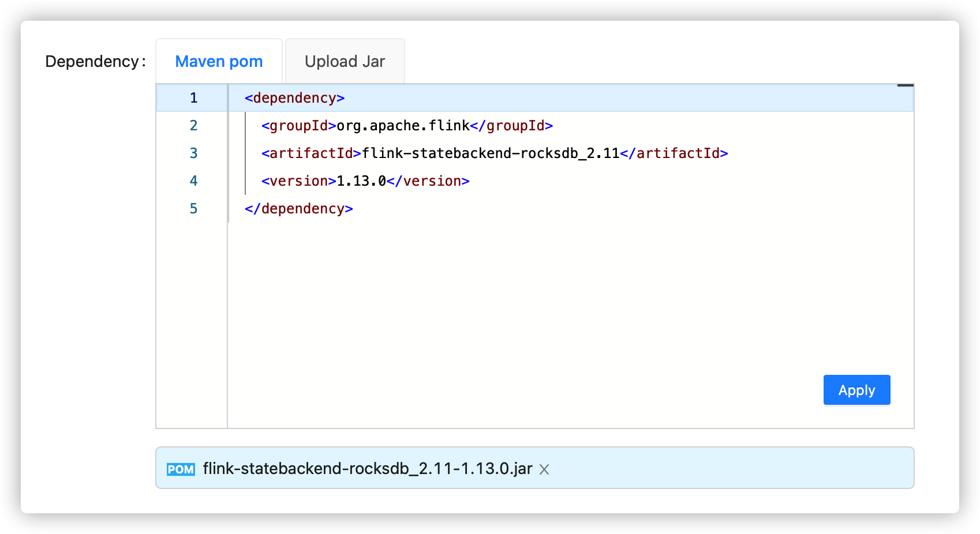Click the closing artifactId tag
The width and height of the screenshot is (980, 534).
coord(674,153)
